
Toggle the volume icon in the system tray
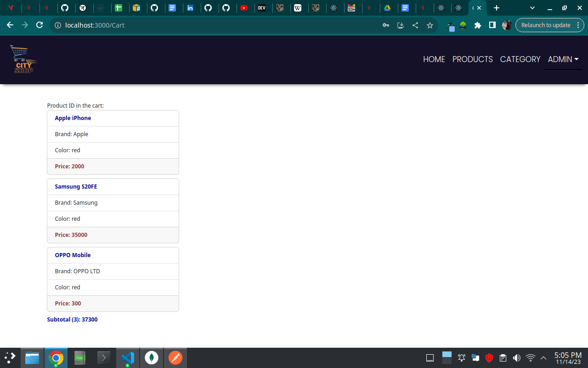pos(516,357)
